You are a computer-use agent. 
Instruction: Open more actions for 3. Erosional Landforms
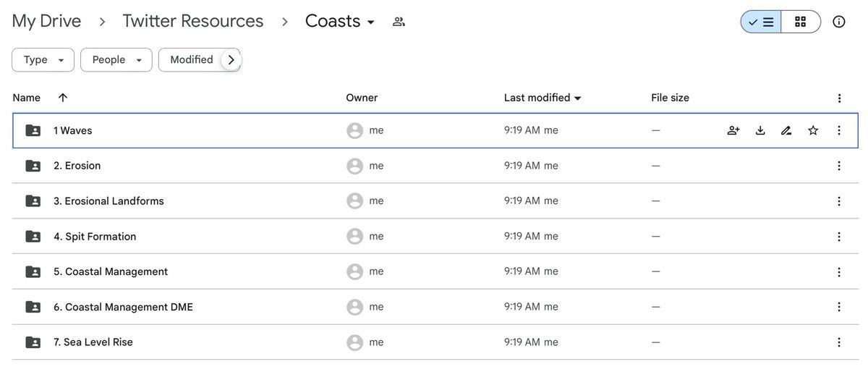tap(839, 201)
